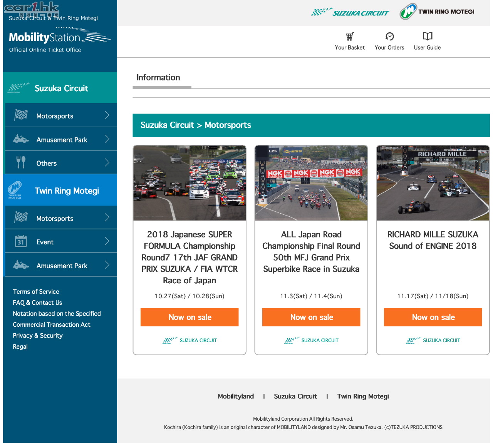The width and height of the screenshot is (493, 448).
Task: Open Notation based on Specified Commercial Transaction Act
Action: [x=57, y=319]
